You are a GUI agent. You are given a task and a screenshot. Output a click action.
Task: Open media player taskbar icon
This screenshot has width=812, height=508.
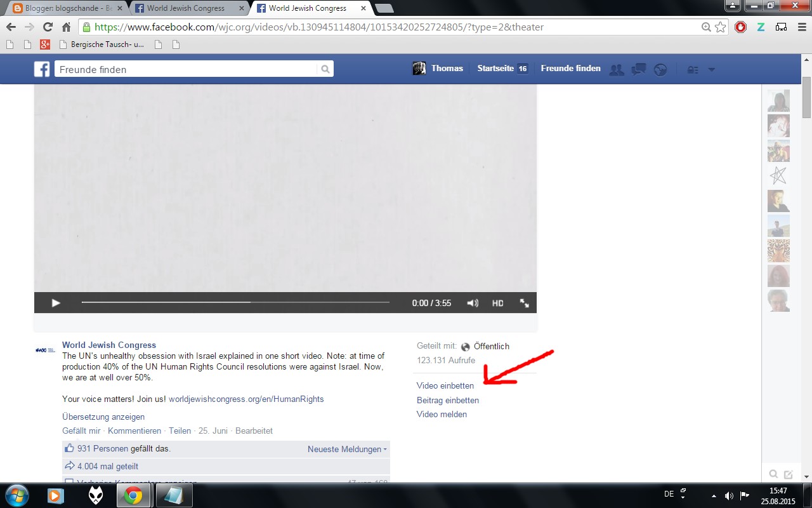56,495
